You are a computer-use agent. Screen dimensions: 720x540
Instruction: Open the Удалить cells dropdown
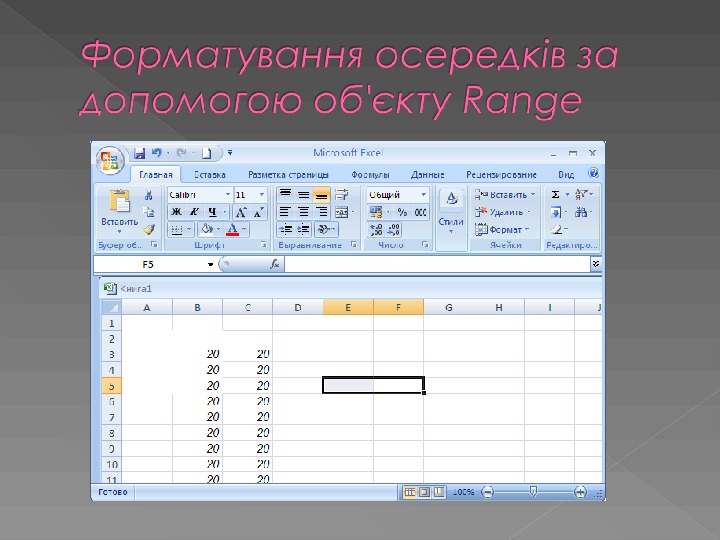point(503,212)
